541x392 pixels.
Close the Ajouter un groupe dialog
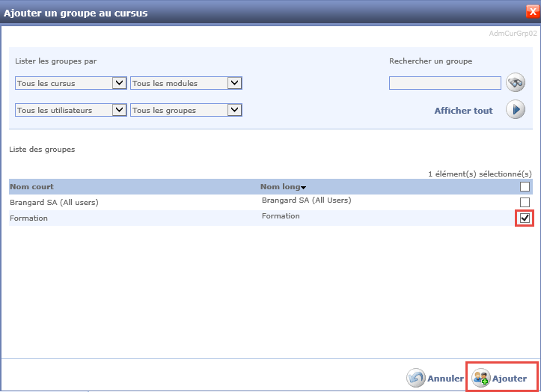pos(532,12)
